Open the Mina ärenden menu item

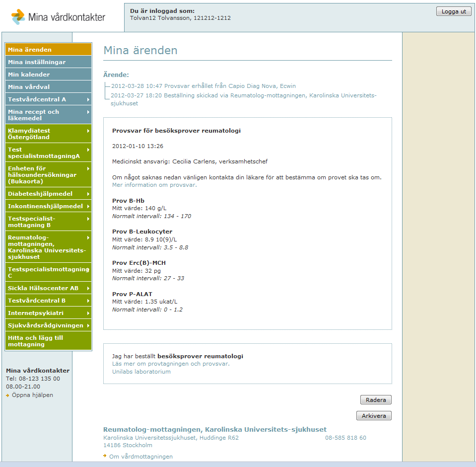[48, 50]
